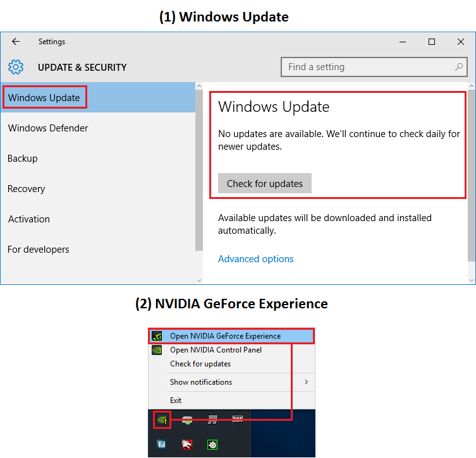The height and width of the screenshot is (458, 476).
Task: Switch to the Recovery section
Action: (27, 189)
